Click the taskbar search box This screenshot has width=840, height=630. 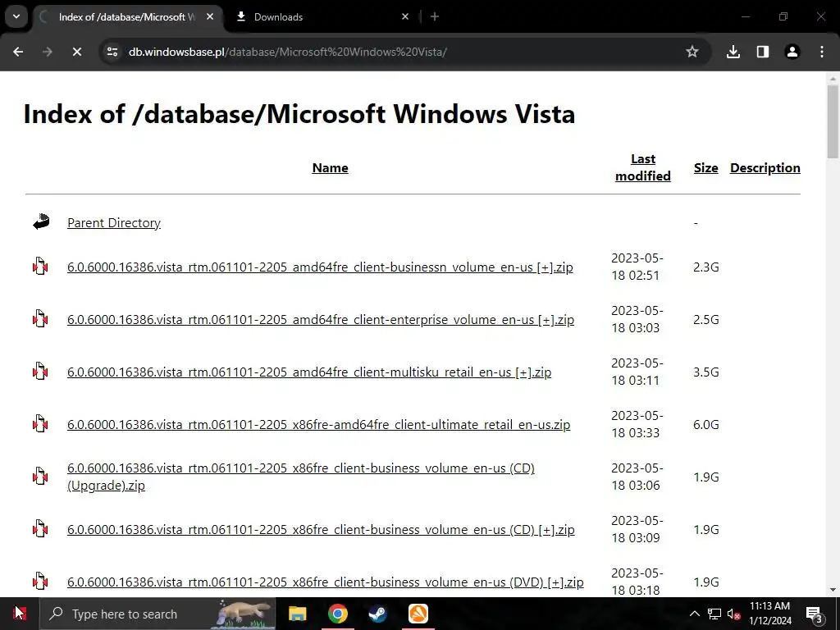coord(158,614)
